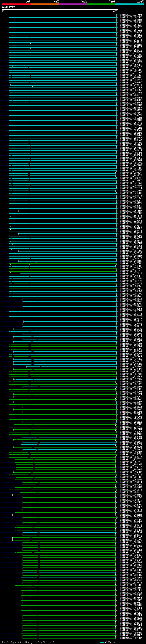The image size is (146, 644).
Task: Select hit label UniRef100_B8B5Q0
Action: pyautogui.click(x=131, y=304)
